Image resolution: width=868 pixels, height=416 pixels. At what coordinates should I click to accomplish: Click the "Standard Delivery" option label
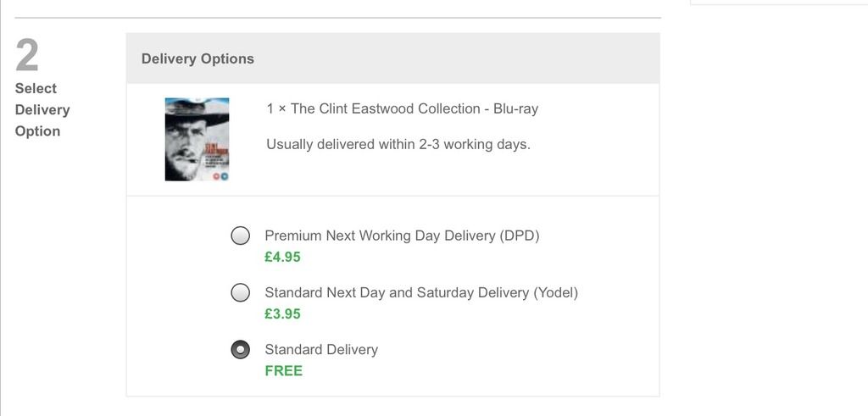[x=321, y=349]
